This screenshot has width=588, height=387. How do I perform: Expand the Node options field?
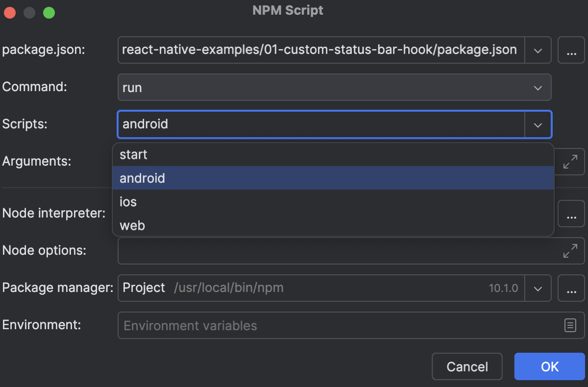tap(570, 251)
